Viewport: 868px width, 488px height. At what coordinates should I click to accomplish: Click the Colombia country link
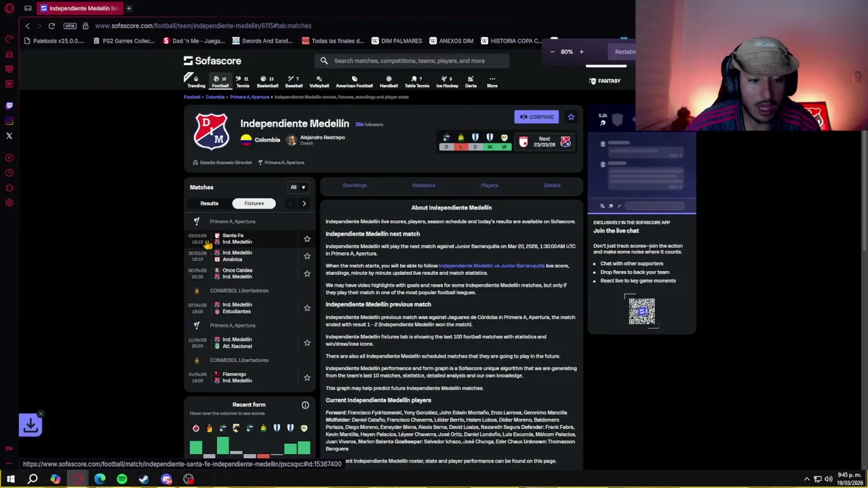point(260,140)
